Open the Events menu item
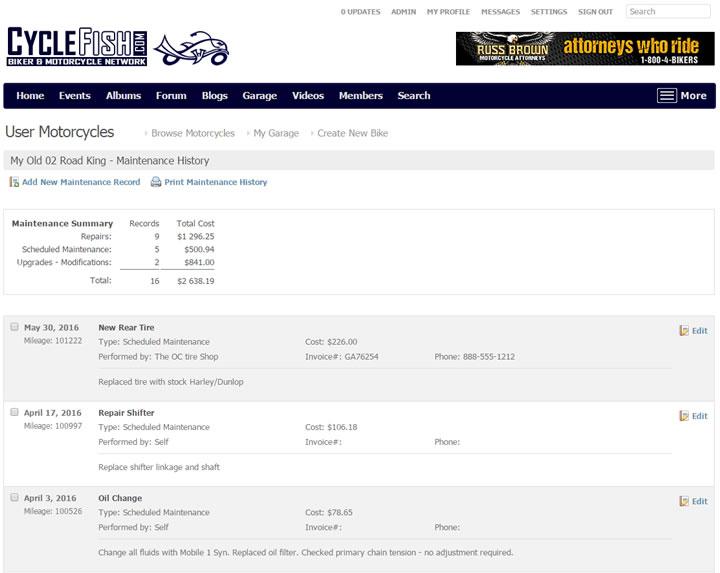 [x=74, y=96]
